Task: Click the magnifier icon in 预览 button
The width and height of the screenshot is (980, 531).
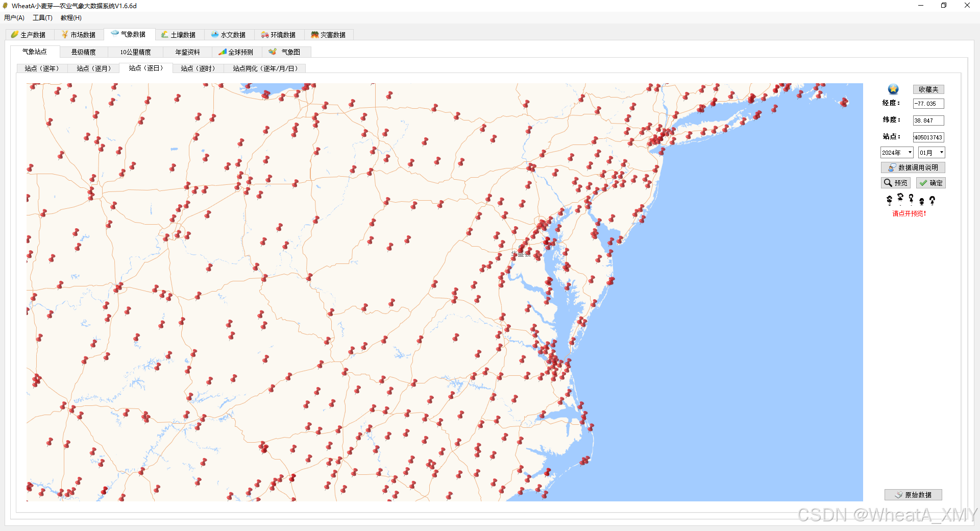Action: [x=888, y=183]
